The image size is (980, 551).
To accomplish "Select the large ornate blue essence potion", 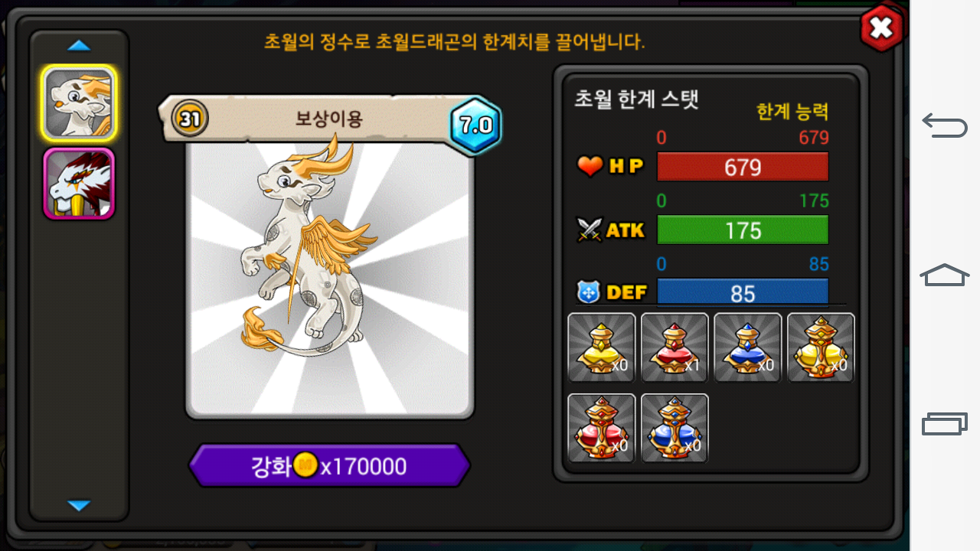I will pyautogui.click(x=675, y=428).
